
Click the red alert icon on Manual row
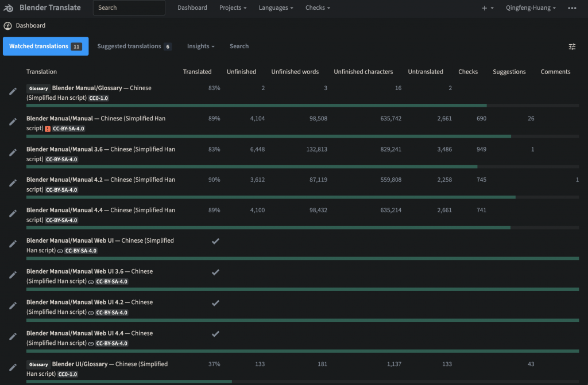point(48,129)
